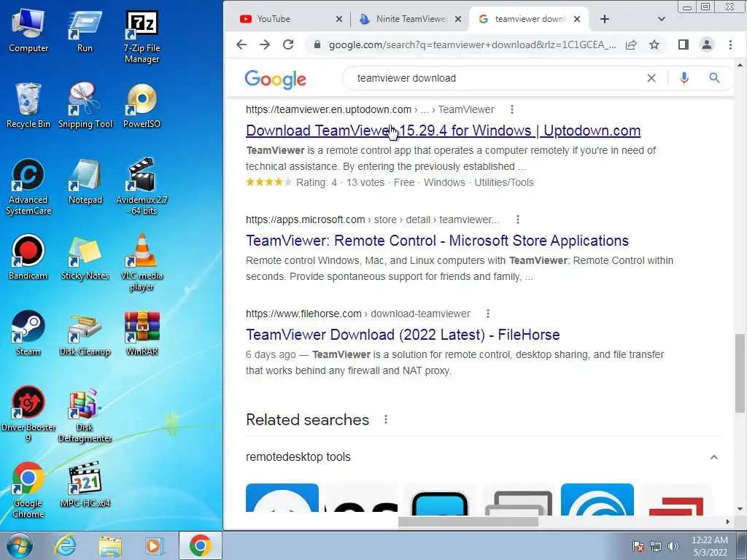
Task: Share this page from address bar
Action: pos(631,44)
